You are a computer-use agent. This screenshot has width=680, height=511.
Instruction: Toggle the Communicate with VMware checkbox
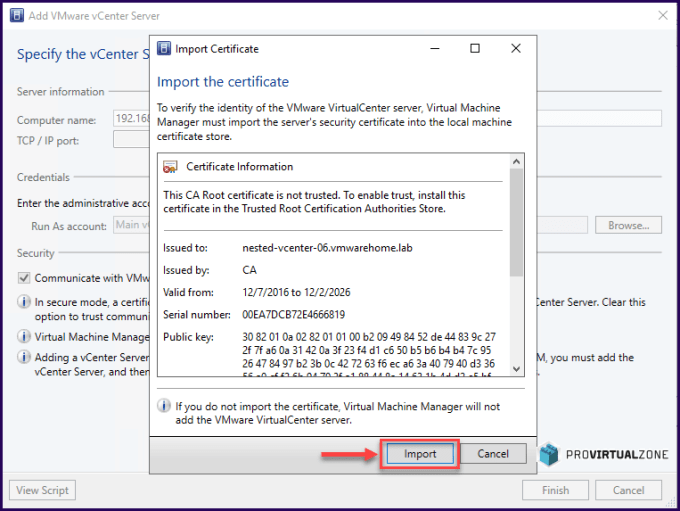click(24, 278)
